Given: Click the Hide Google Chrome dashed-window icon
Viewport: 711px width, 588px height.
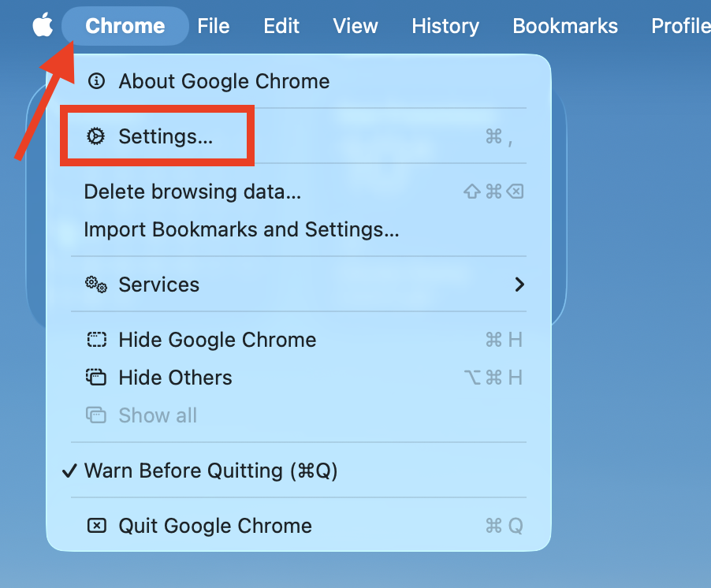Looking at the screenshot, I should 95,340.
